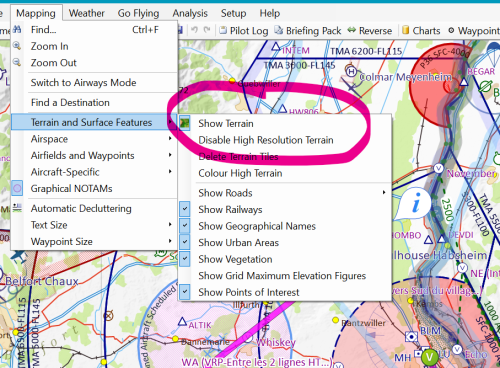This screenshot has width=500, height=368.
Task: Click the TMA 3000-FL145 airspace label near INTEM
Action: (299, 65)
